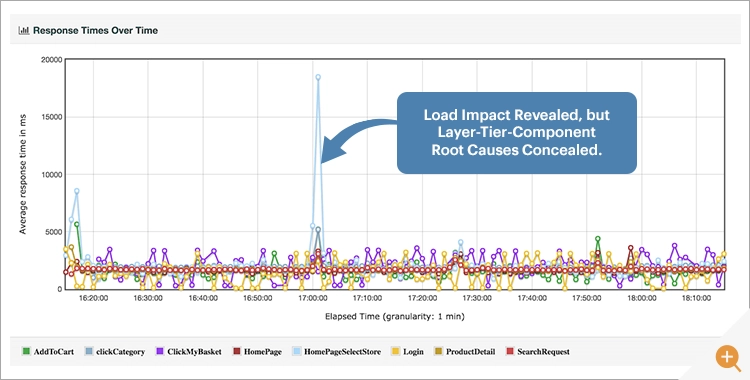Image resolution: width=750 pixels, height=380 pixels.
Task: Click the HomePage legend label
Action: (x=263, y=352)
